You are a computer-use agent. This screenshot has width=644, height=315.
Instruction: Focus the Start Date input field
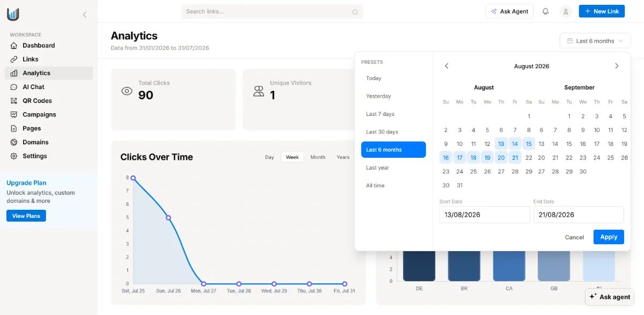pyautogui.click(x=485, y=215)
